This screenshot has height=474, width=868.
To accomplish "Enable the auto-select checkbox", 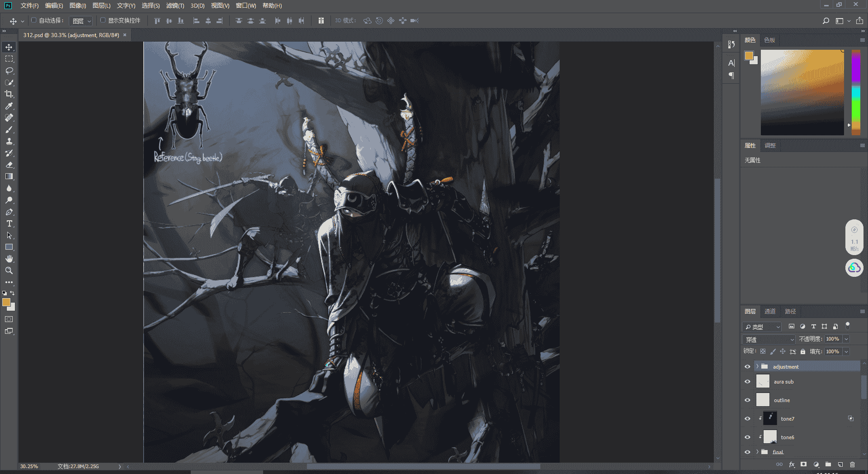I will pyautogui.click(x=33, y=20).
